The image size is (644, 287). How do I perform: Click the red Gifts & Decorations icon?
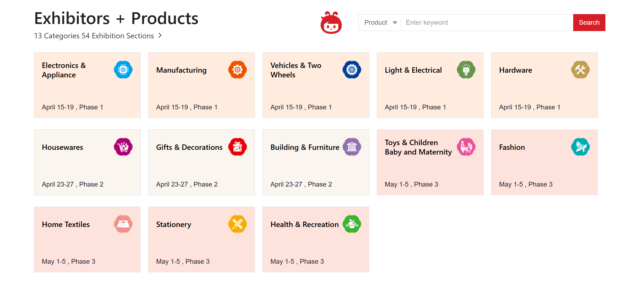(237, 147)
